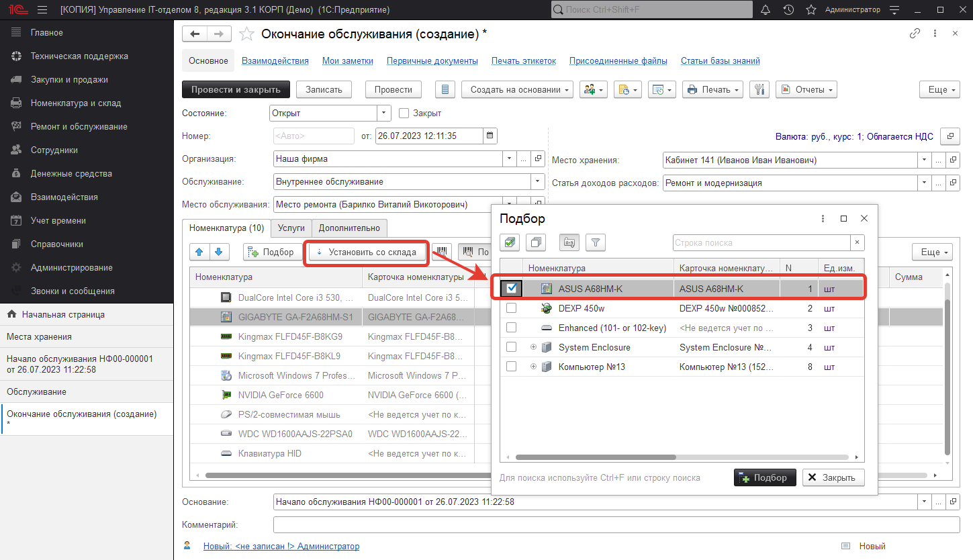Click the filter funnel icon in Подбор
Screen dimensions: 973x560
click(x=596, y=242)
